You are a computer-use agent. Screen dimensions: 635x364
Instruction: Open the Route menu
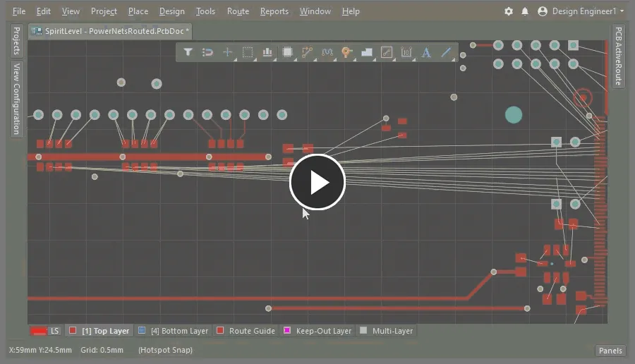point(238,11)
